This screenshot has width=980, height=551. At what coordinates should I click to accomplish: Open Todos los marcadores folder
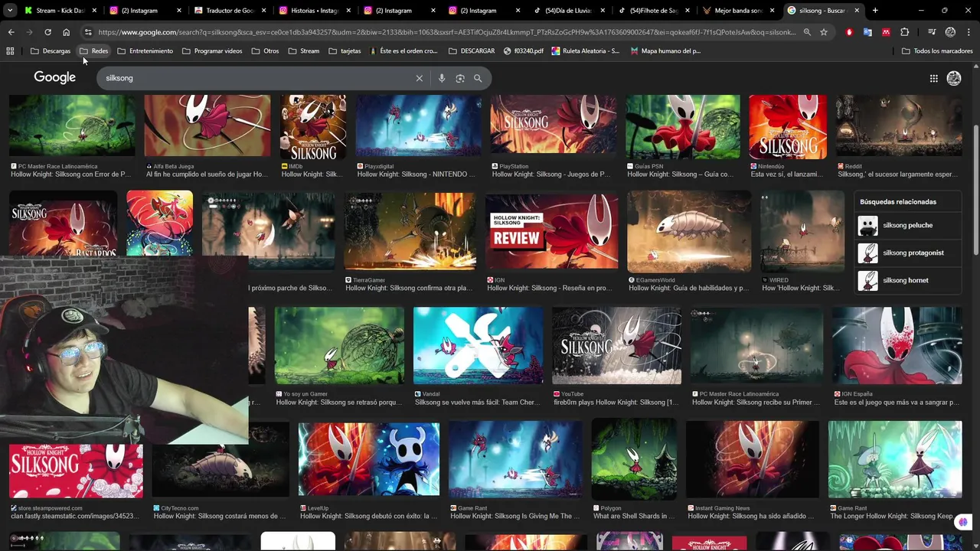pos(937,51)
